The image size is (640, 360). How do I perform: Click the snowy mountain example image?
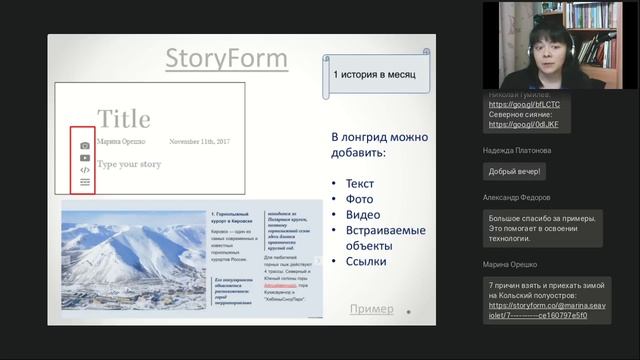pyautogui.click(x=134, y=260)
